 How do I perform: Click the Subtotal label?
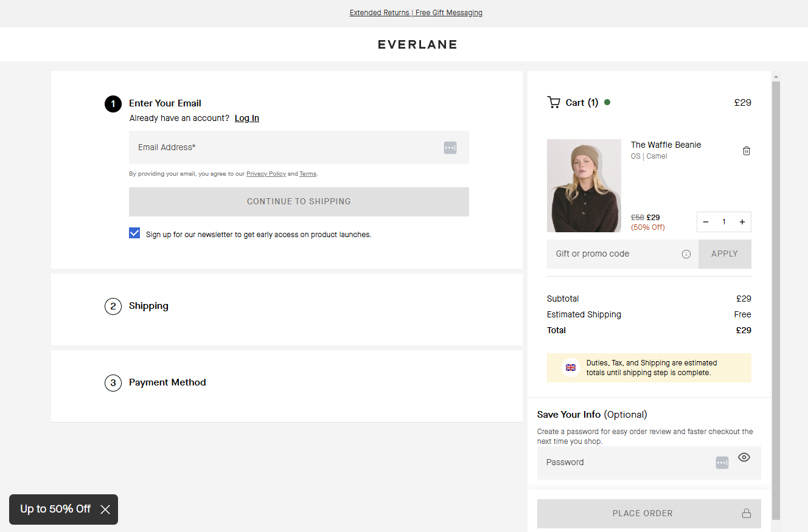563,299
